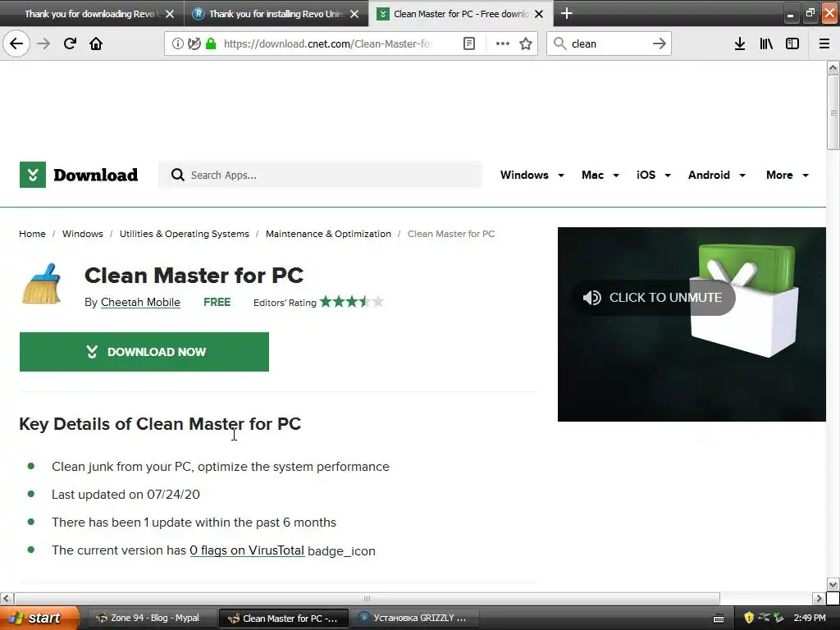Click the yellow security shield tray icon
This screenshot has width=840, height=630.
point(749,618)
